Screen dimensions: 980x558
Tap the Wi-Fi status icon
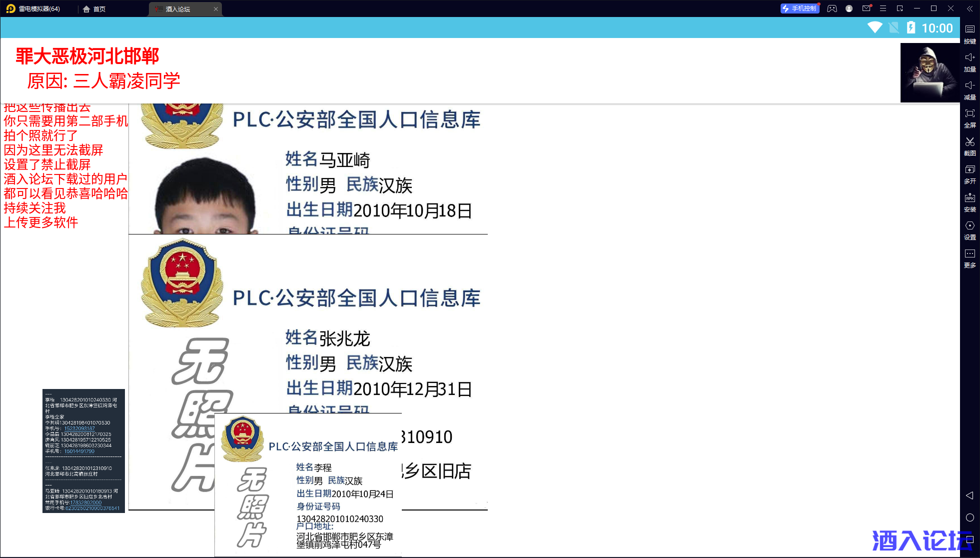875,27
